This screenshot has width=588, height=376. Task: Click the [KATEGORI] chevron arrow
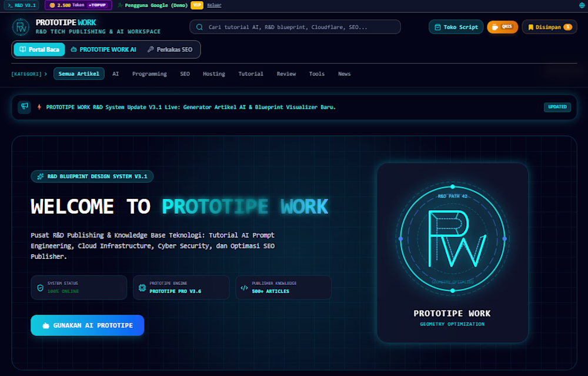pos(46,74)
